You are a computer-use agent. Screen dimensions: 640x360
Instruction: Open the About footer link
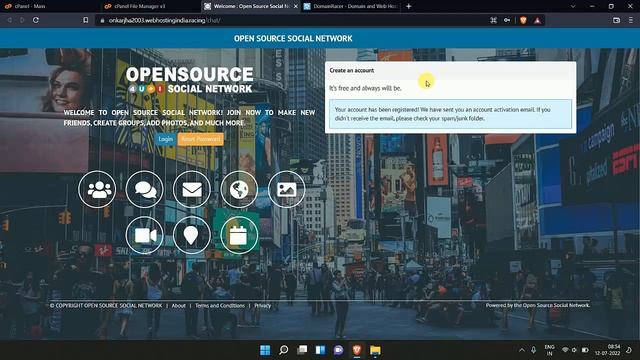pos(178,305)
